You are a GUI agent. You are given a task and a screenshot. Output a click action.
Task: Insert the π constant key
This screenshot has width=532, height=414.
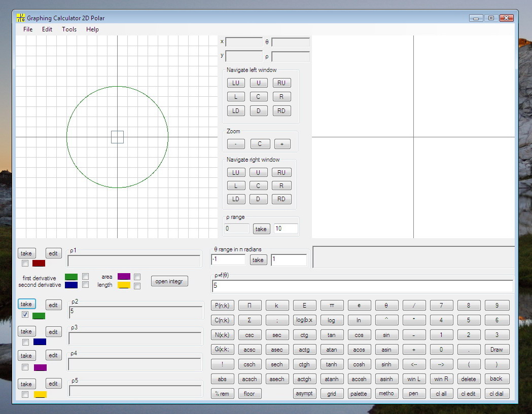332,306
